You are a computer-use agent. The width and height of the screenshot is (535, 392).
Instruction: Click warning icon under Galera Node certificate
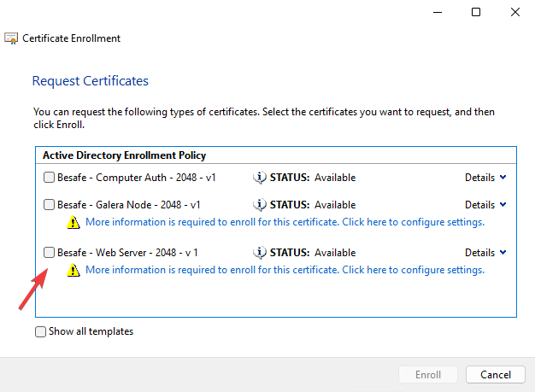[73, 222]
